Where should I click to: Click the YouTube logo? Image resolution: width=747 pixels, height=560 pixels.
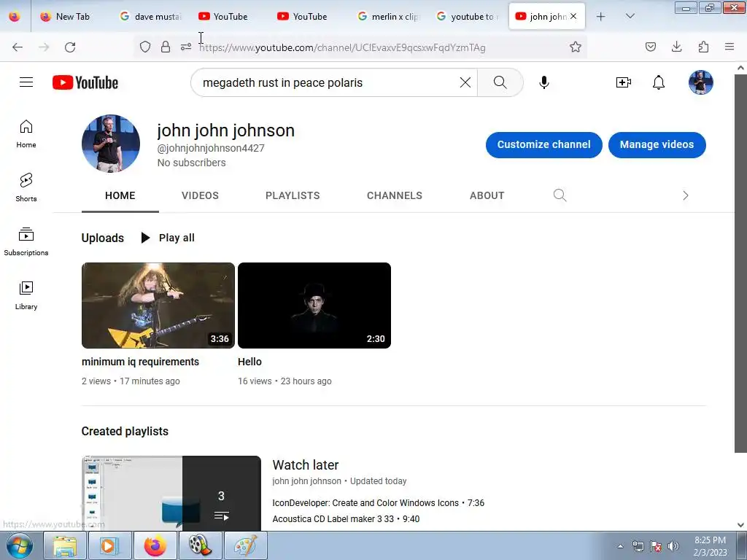(x=85, y=82)
